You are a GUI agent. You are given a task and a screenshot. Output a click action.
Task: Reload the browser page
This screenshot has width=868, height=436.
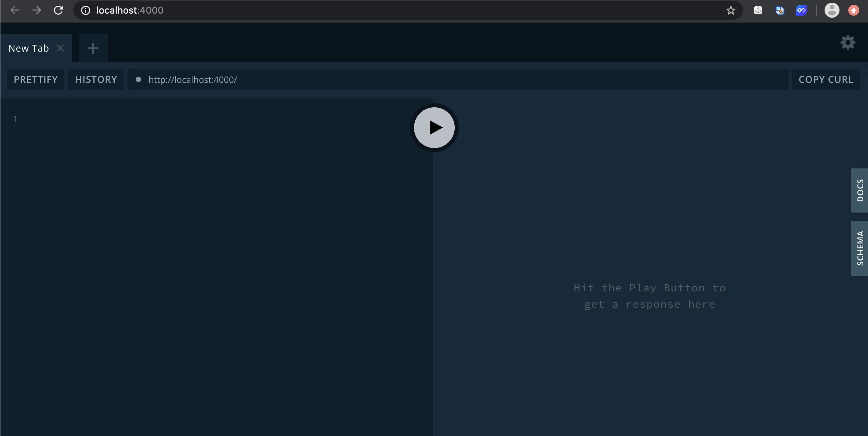[x=59, y=10]
